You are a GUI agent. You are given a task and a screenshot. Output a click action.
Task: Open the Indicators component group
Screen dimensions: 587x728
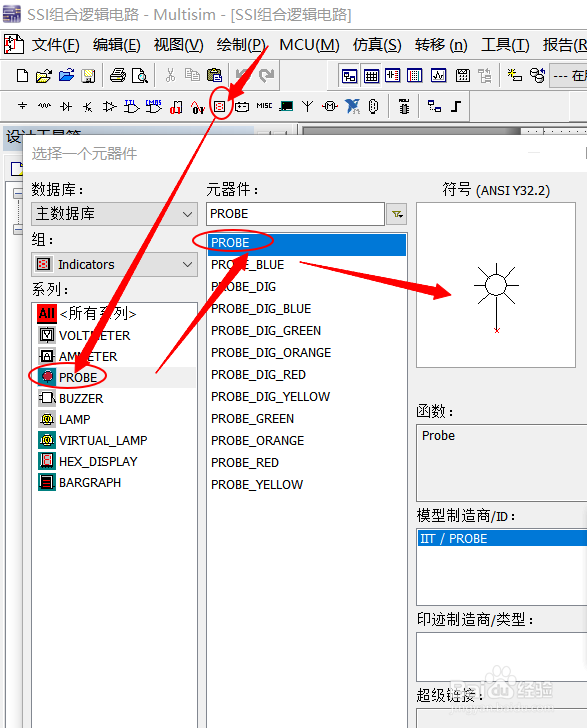coord(220,107)
